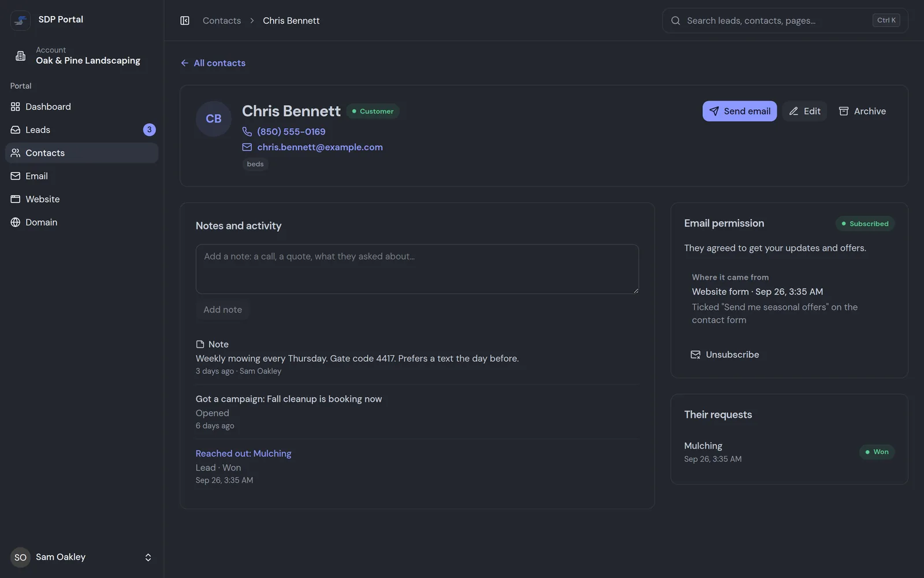Image resolution: width=924 pixels, height=578 pixels.
Task: Click the Unsubscribe button
Action: [x=725, y=355]
